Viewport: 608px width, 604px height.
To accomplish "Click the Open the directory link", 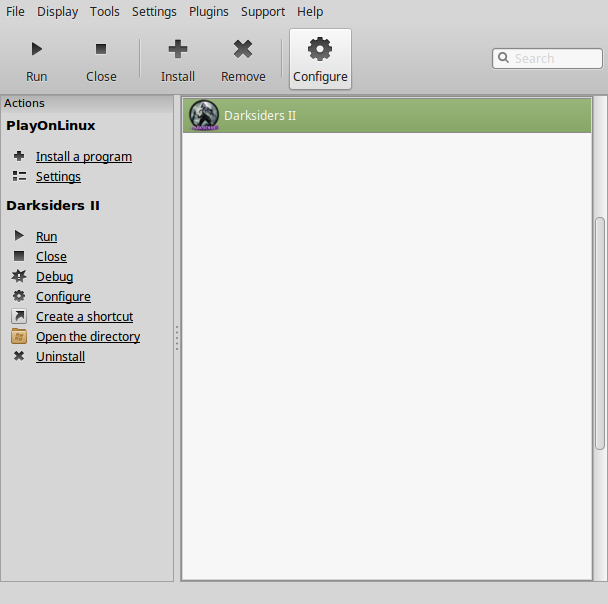I will point(88,337).
